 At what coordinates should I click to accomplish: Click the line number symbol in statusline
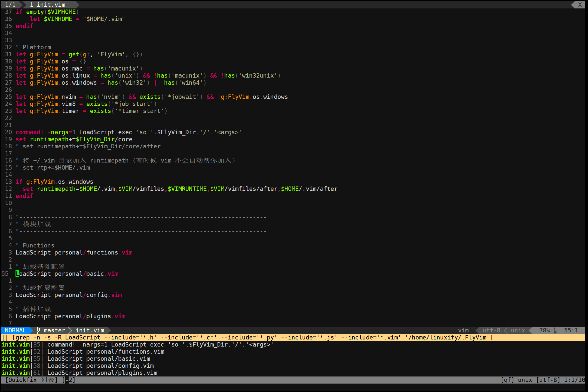[555, 330]
